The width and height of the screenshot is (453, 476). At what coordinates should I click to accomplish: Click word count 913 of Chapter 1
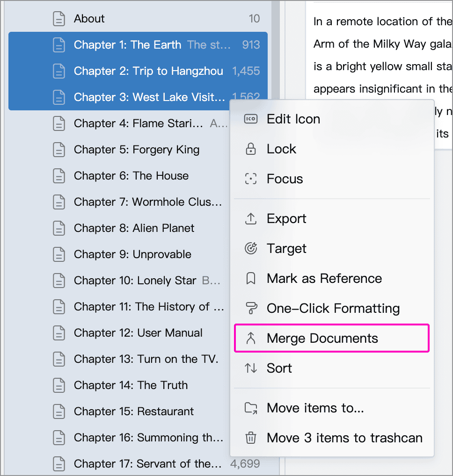[251, 45]
